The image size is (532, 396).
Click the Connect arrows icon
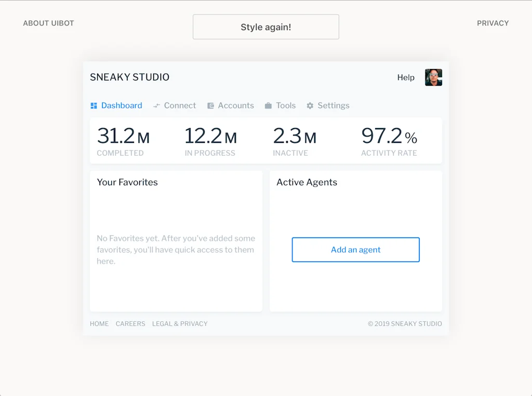click(156, 106)
